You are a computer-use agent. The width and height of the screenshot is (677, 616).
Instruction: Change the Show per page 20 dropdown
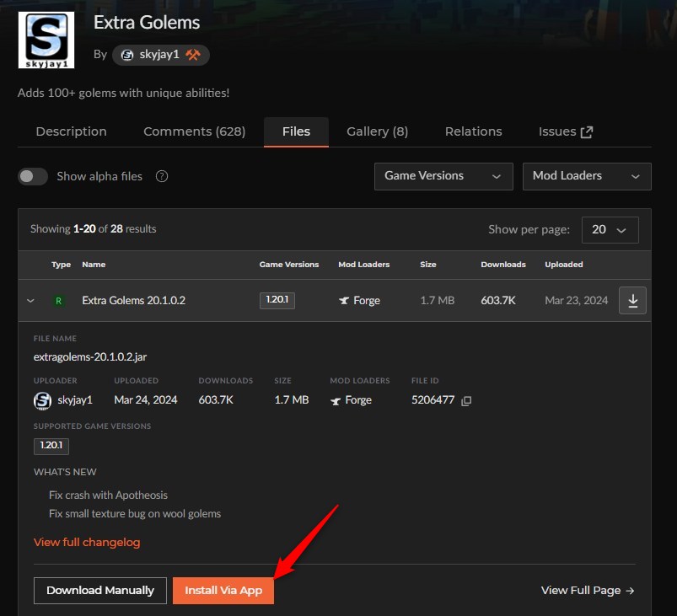tap(610, 230)
